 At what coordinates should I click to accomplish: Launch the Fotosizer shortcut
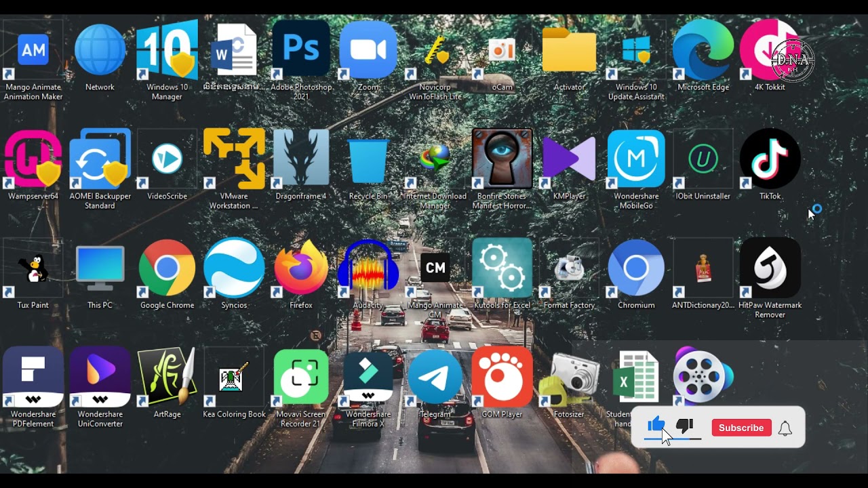pyautogui.click(x=569, y=378)
